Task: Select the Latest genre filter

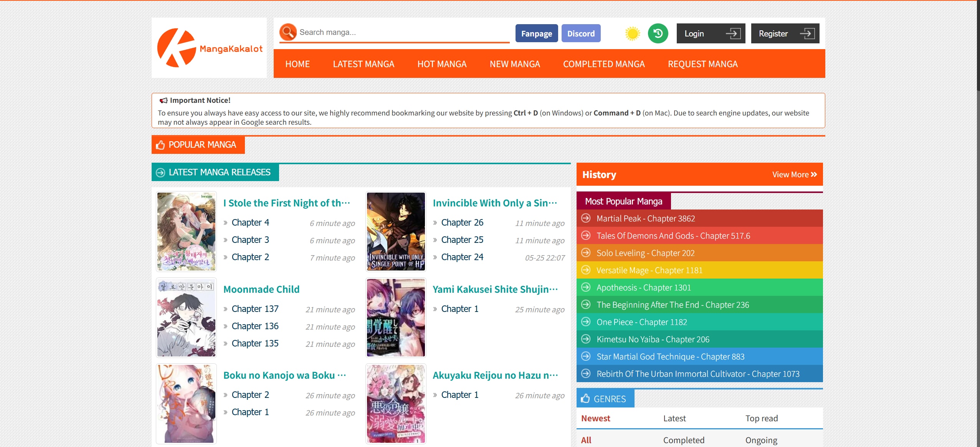Action: (x=674, y=419)
